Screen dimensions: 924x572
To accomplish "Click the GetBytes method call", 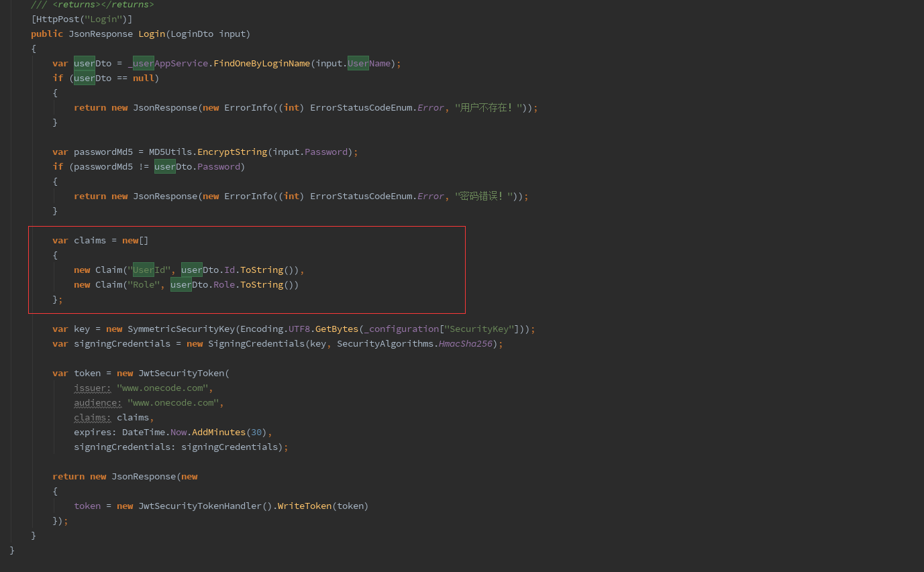I will pyautogui.click(x=337, y=329).
